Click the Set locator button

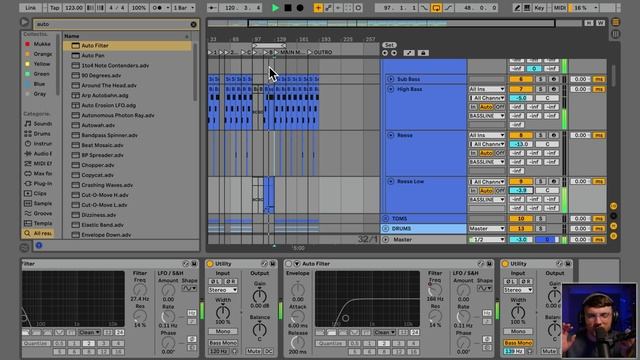pos(389,45)
